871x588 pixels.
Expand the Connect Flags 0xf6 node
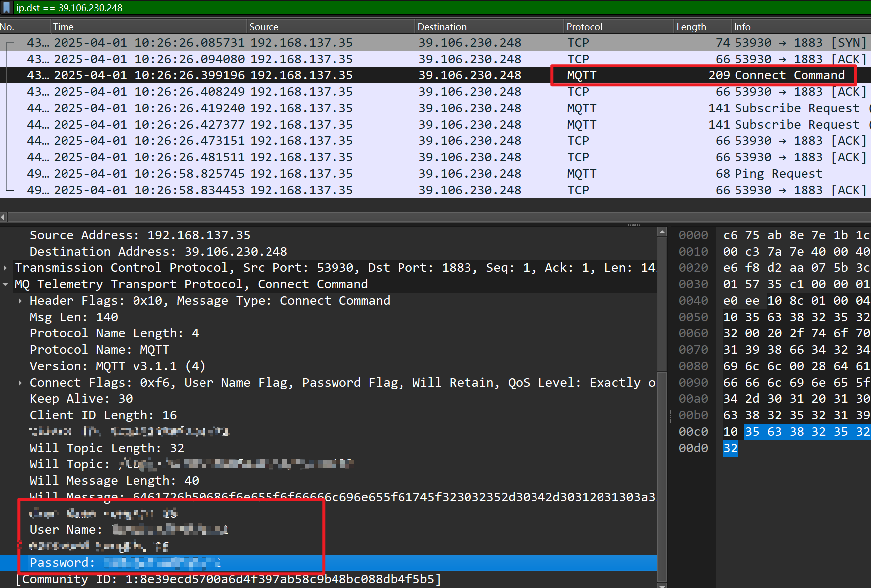(x=20, y=383)
